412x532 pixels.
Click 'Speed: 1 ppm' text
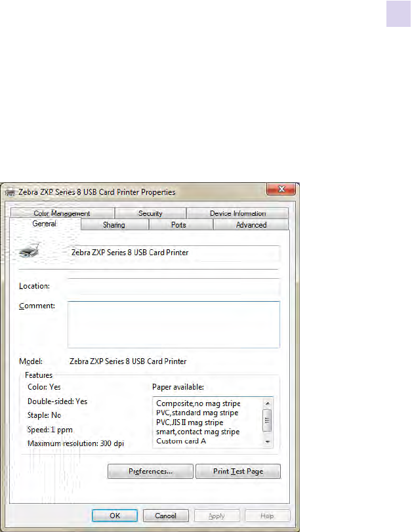50,430
